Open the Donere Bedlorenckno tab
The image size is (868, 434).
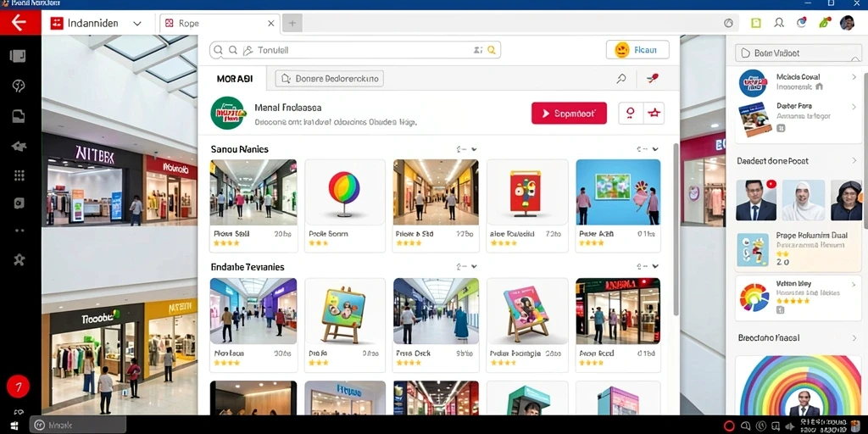pyautogui.click(x=330, y=79)
